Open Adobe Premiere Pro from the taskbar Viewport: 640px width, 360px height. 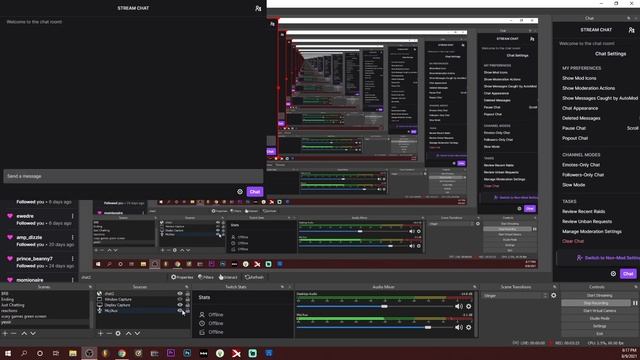171,353
